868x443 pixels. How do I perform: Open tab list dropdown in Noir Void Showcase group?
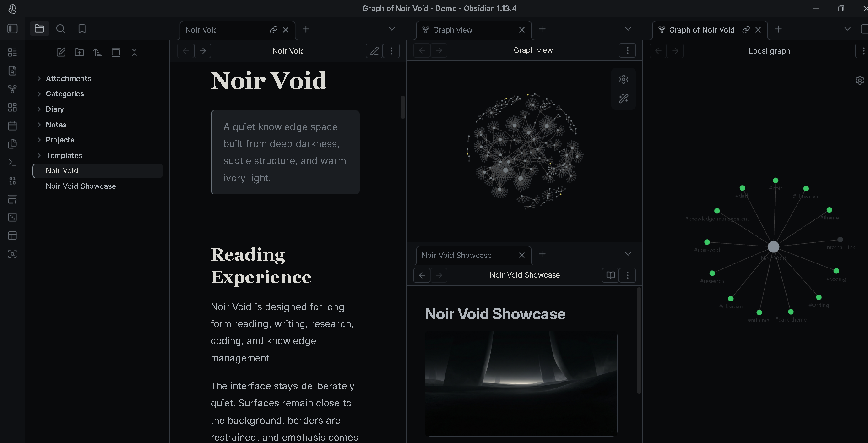[x=628, y=254]
